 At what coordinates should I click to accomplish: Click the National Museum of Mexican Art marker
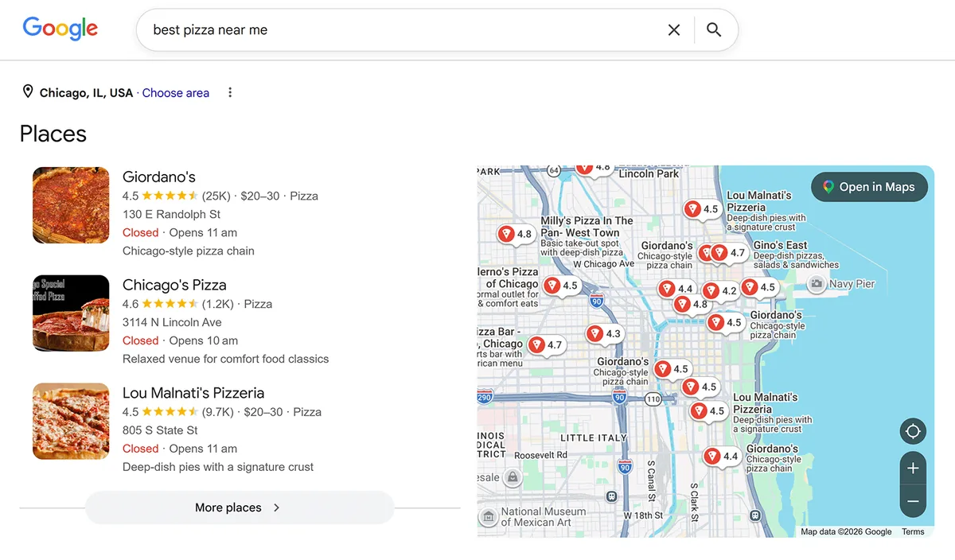click(x=489, y=517)
